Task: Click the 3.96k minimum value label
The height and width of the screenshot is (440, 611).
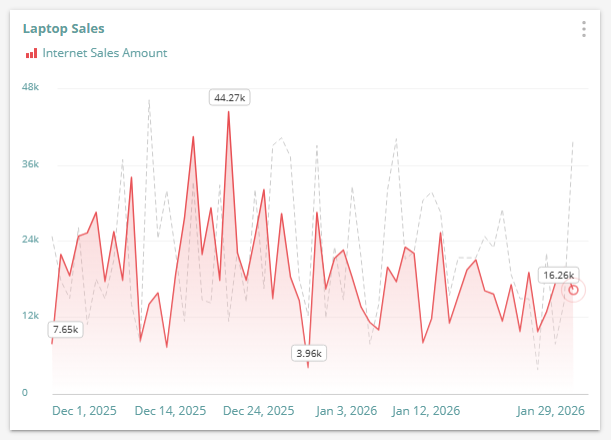Action: point(309,353)
